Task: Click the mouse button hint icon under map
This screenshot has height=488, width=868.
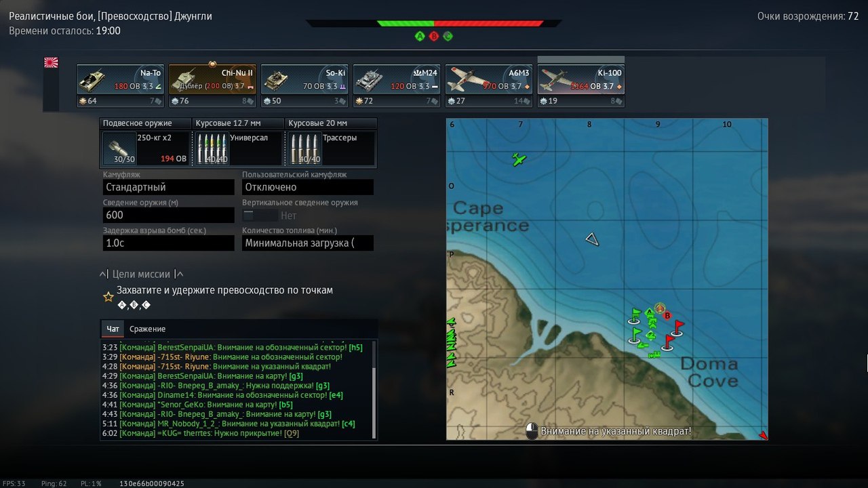Action: [532, 431]
